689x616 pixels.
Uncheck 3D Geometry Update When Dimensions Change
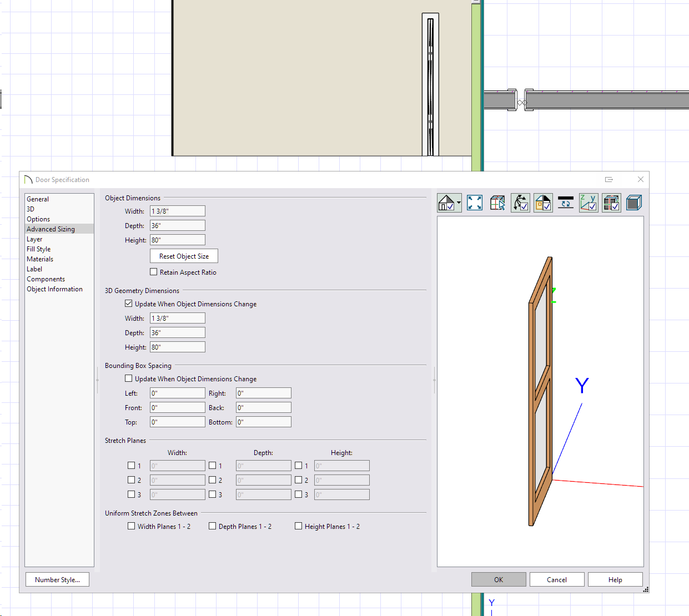[129, 304]
